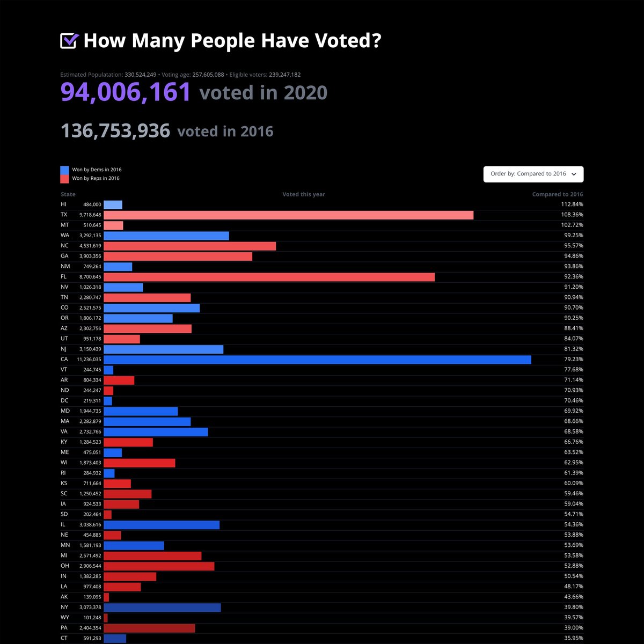644x644 pixels.
Task: Select the HI state row label
Action: click(64, 204)
